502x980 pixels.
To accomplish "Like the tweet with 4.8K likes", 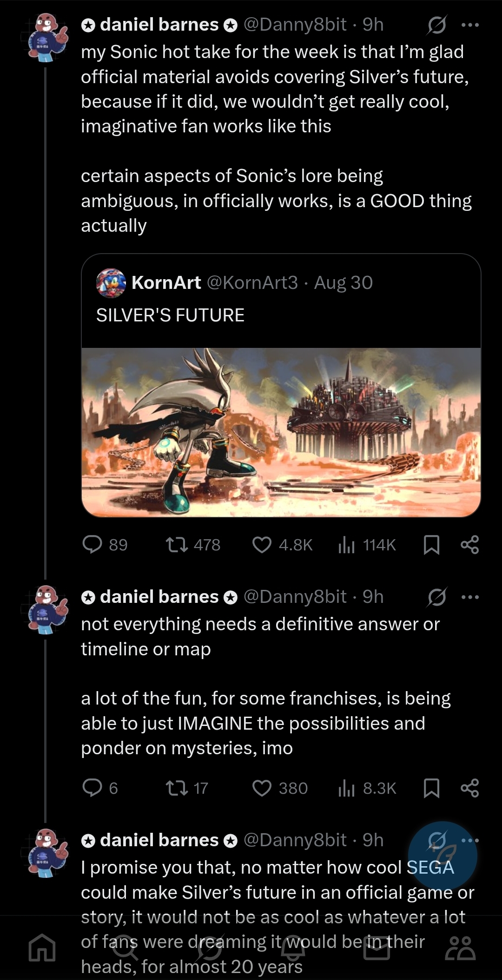I will [262, 544].
